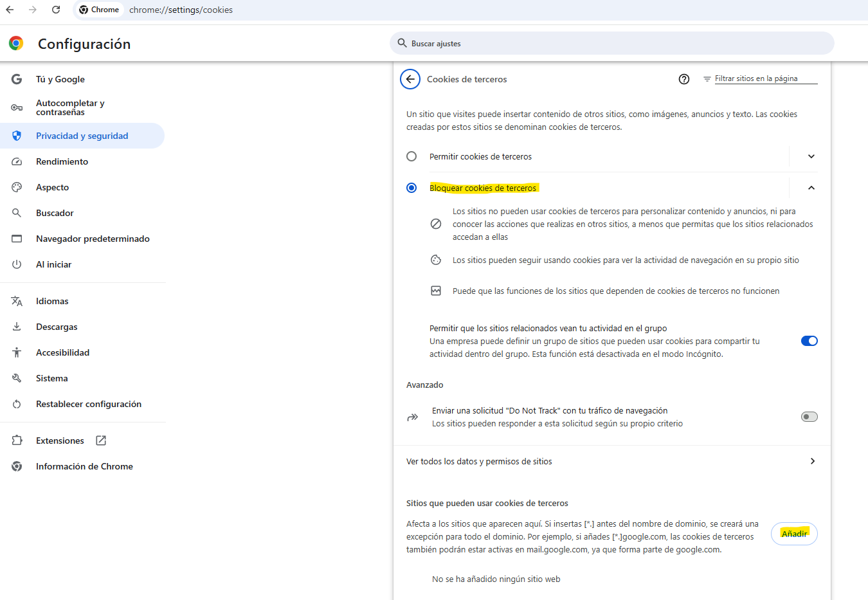Collapse the Bloquear cookies de terceros details
Image resolution: width=868 pixels, height=600 pixels.
(811, 188)
